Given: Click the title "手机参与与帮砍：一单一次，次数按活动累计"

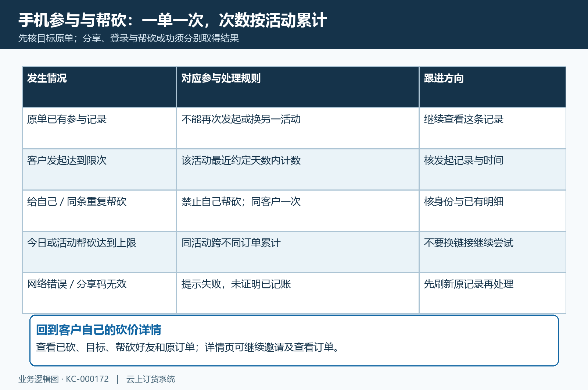Looking at the screenshot, I should [172, 20].
